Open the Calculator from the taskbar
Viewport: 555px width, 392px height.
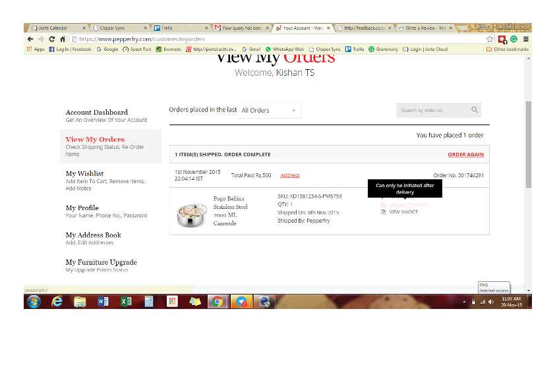(x=149, y=302)
